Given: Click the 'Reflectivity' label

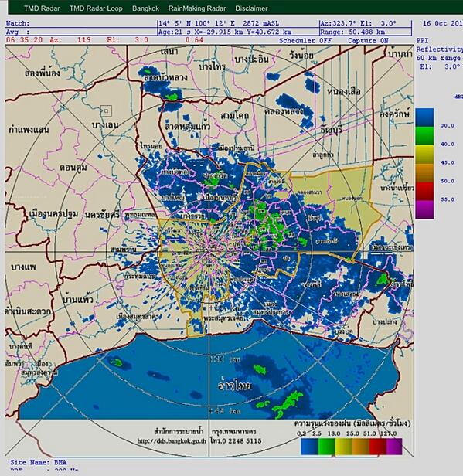Looking at the screenshot, I should (439, 49).
